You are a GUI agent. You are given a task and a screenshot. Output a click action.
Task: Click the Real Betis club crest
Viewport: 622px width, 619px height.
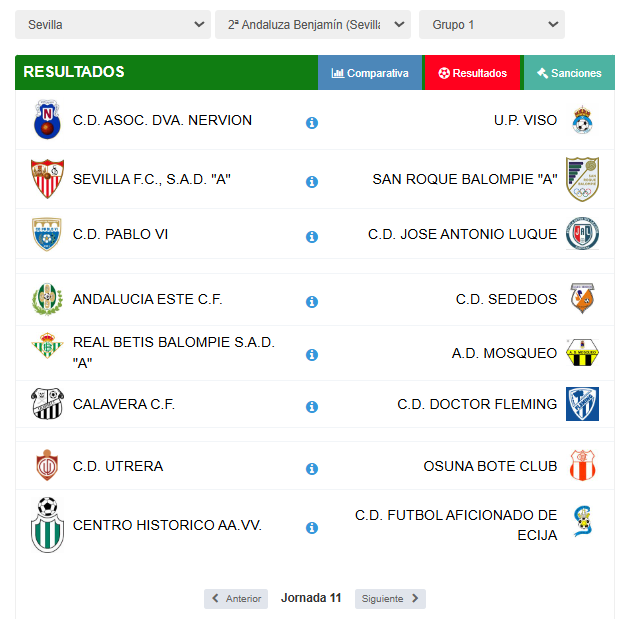tap(47, 346)
